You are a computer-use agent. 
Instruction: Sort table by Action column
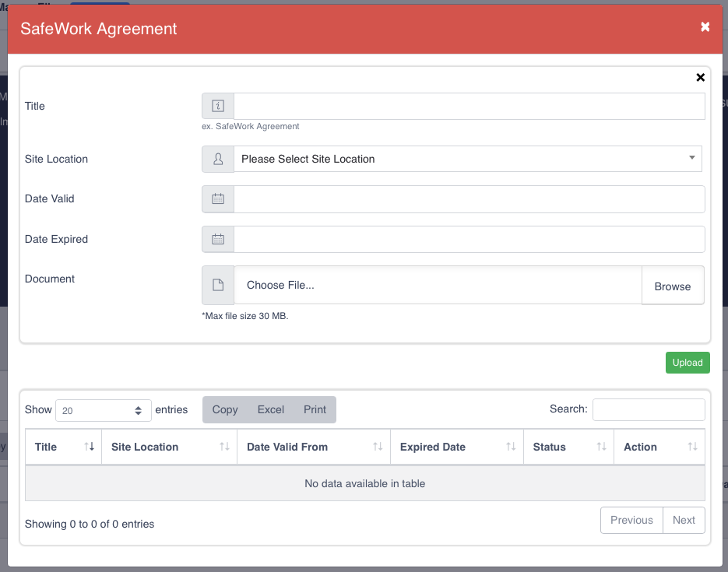click(659, 447)
